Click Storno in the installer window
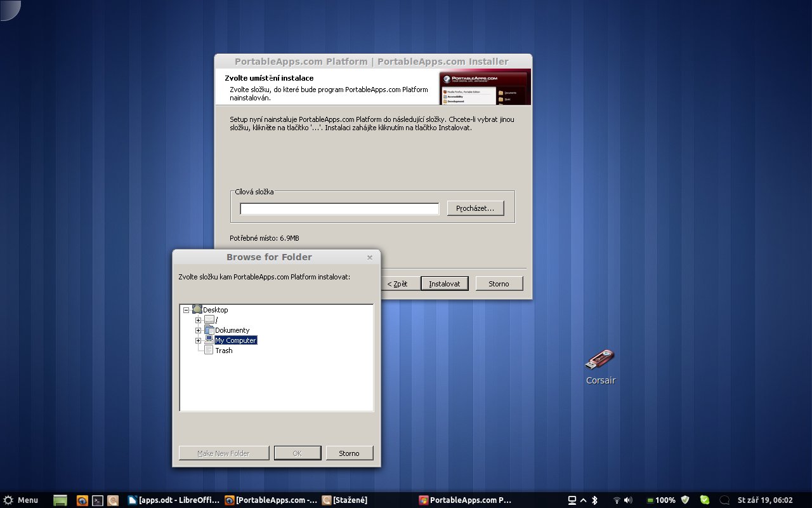This screenshot has height=508, width=812. point(499,283)
